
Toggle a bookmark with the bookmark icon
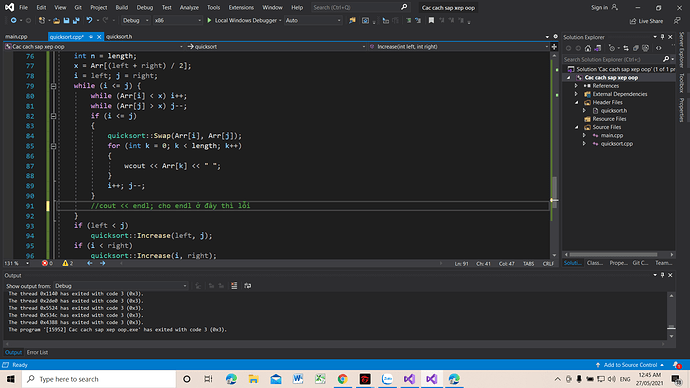[431, 20]
